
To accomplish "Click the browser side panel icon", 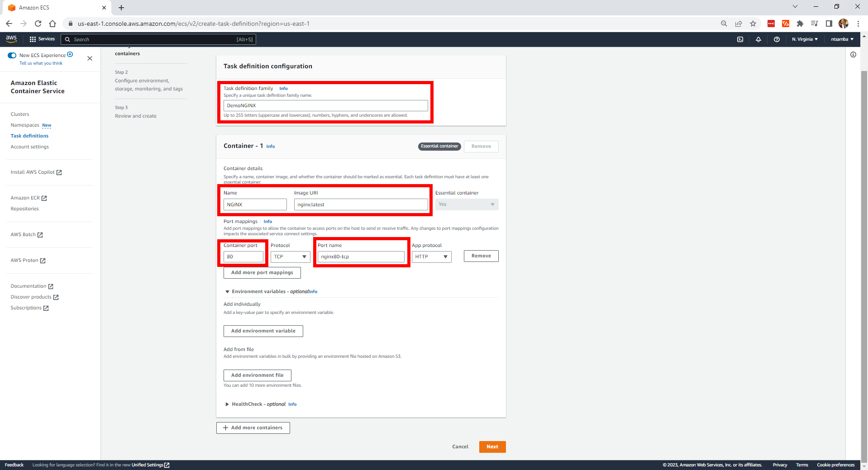I will click(x=829, y=24).
